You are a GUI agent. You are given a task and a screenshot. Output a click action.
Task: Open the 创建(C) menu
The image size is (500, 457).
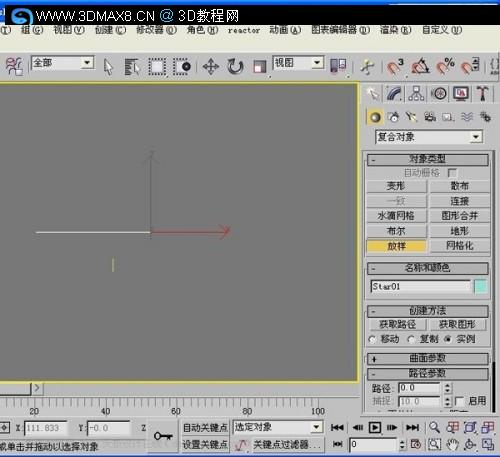[x=110, y=30]
